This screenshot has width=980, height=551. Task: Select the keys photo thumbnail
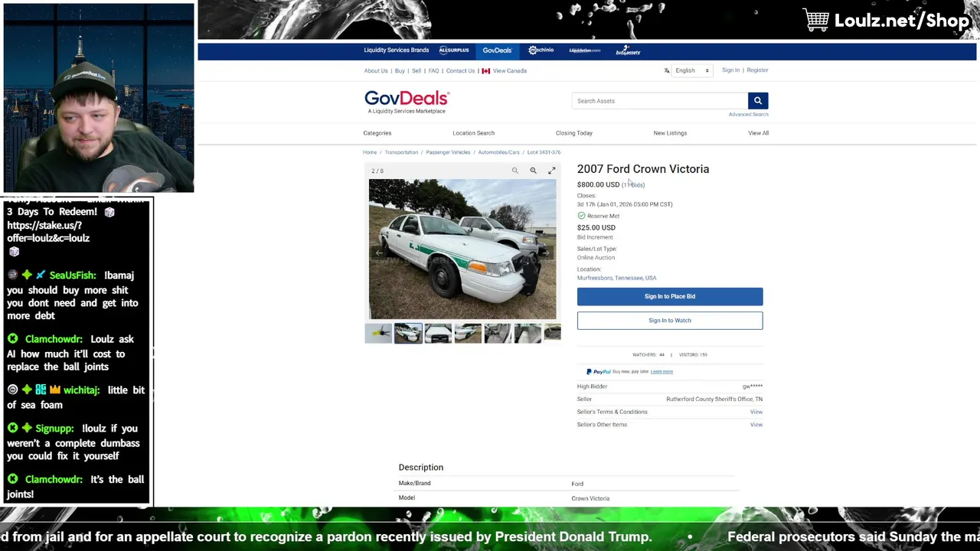click(378, 333)
